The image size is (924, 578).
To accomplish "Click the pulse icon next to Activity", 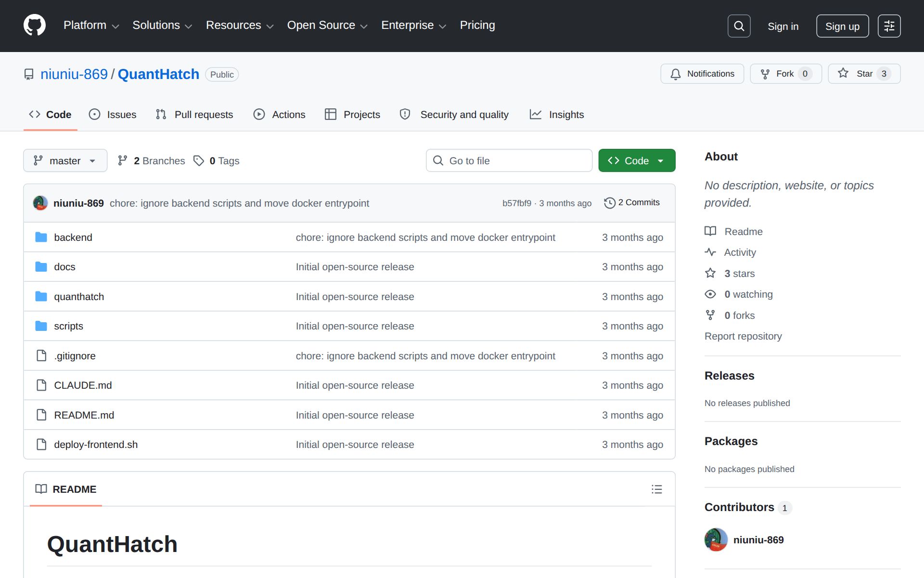I will [710, 252].
